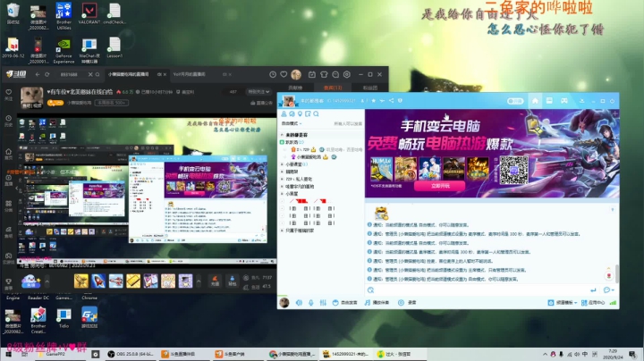Image resolution: width=644 pixels, height=361 pixels.
Task: Click taskbar clock date area
Action: [x=613, y=354]
